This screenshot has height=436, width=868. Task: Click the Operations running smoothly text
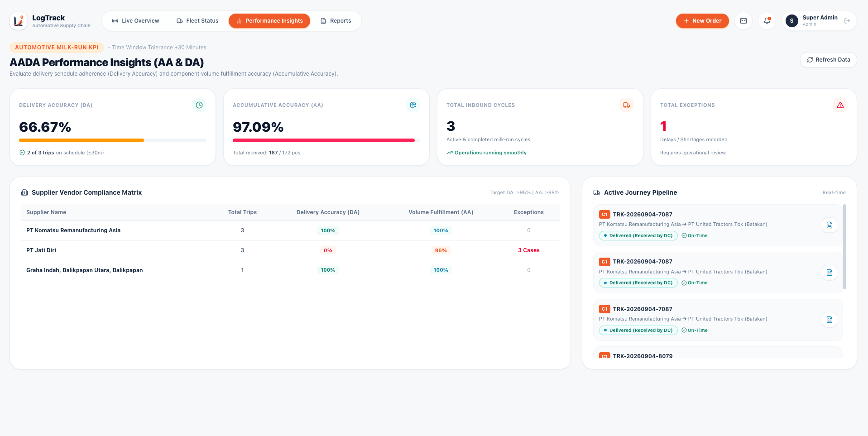coord(490,153)
